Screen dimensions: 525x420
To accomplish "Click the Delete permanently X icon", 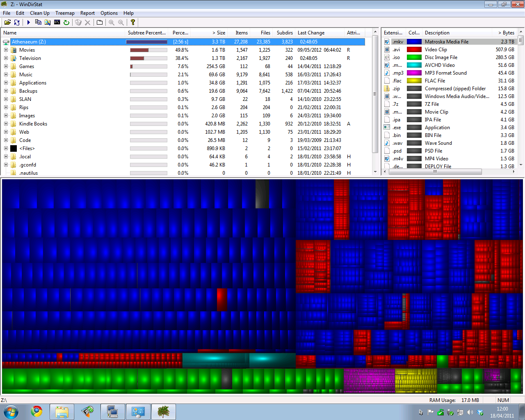I will pos(87,23).
